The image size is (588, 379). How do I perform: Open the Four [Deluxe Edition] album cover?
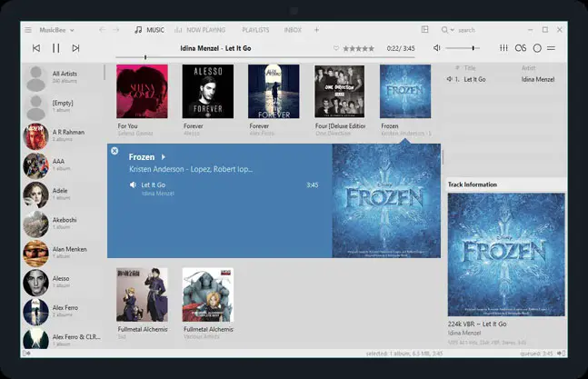coord(340,92)
